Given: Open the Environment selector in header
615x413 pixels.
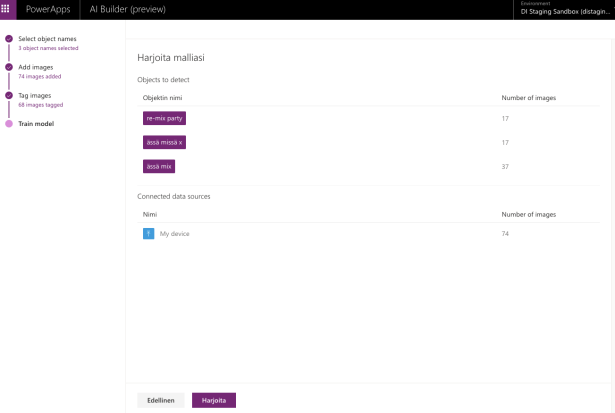Looking at the screenshot, I should pos(565,9).
